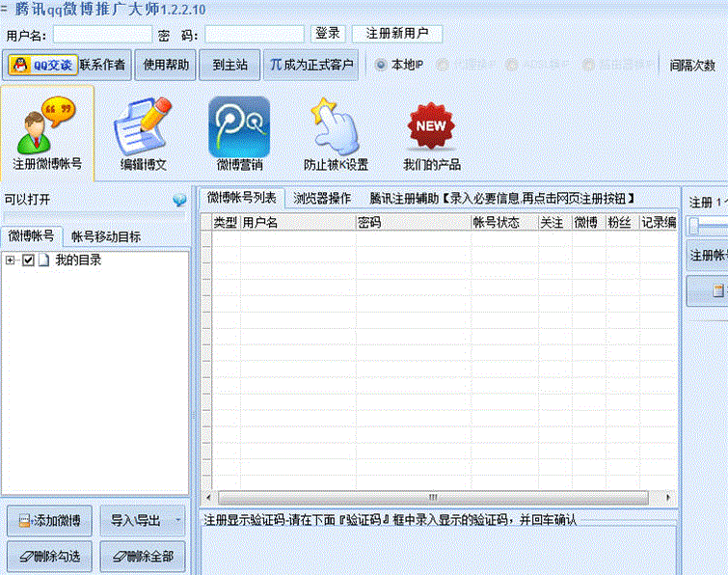The height and width of the screenshot is (575, 728).
Task: Open 使用帮助 help button
Action: tap(165, 65)
